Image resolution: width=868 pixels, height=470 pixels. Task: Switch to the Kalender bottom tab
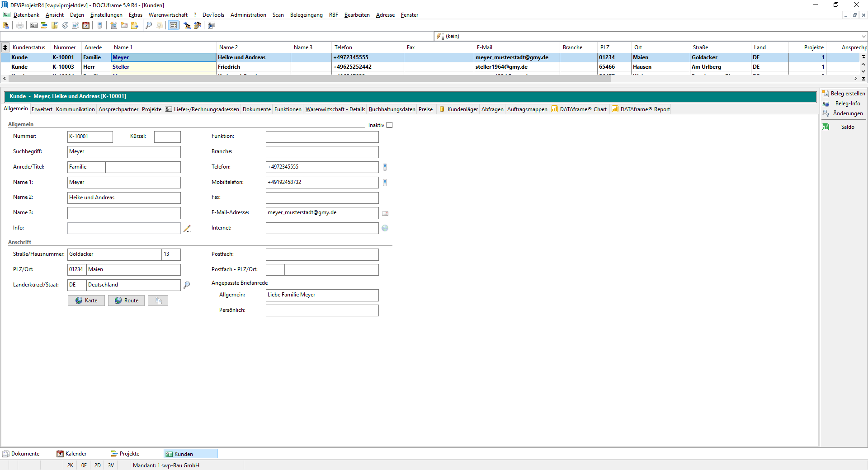[72, 454]
